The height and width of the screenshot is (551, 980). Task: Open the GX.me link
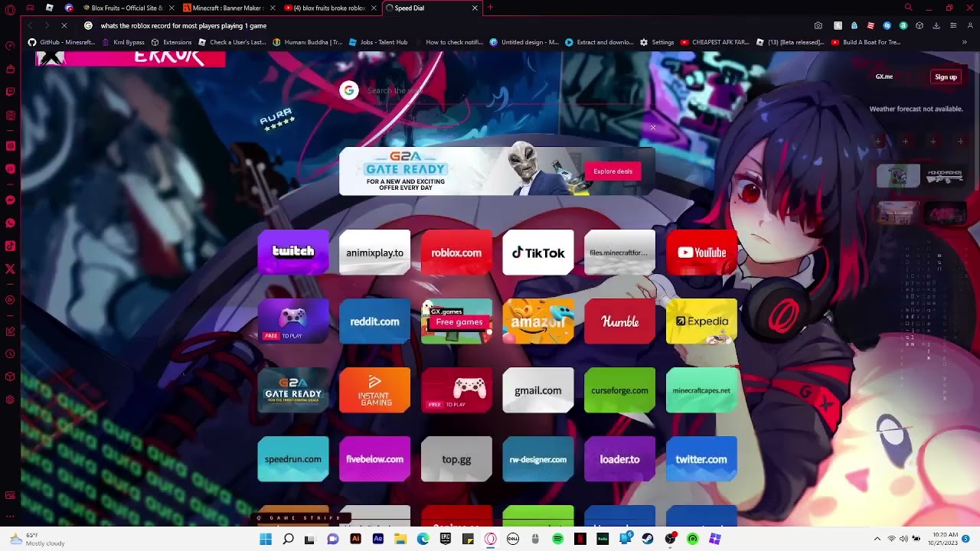(884, 77)
